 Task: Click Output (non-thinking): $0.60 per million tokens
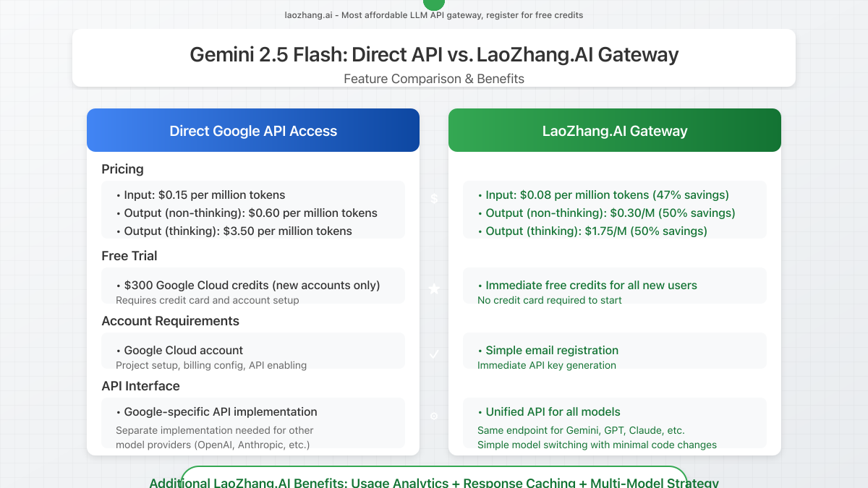(x=247, y=213)
